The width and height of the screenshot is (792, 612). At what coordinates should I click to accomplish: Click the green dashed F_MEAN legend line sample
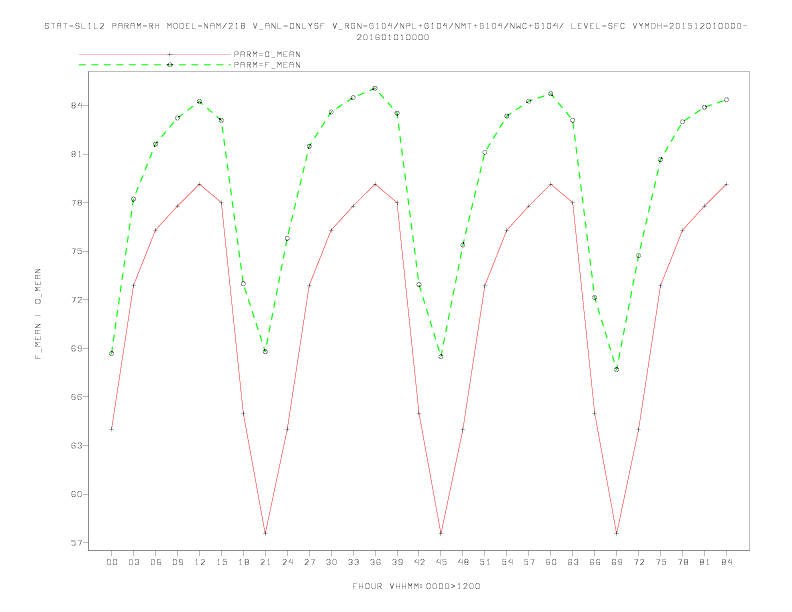(x=155, y=65)
